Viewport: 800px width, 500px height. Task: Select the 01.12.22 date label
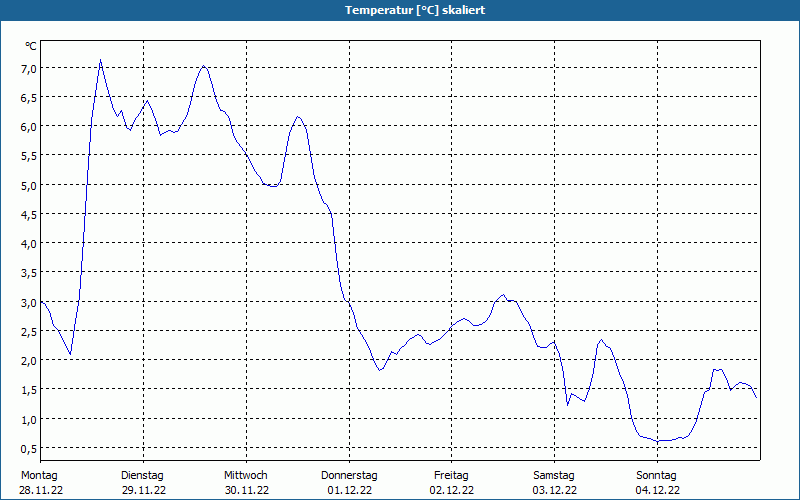350,490
